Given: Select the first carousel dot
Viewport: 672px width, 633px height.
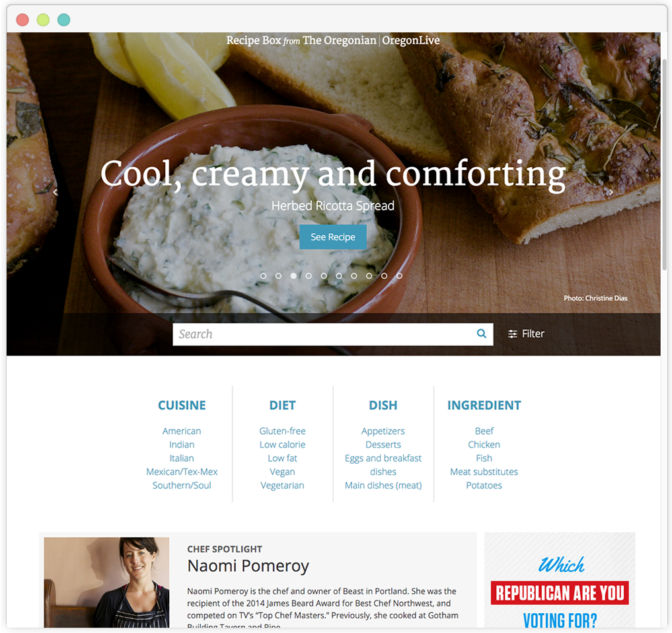Looking at the screenshot, I should click(x=263, y=276).
